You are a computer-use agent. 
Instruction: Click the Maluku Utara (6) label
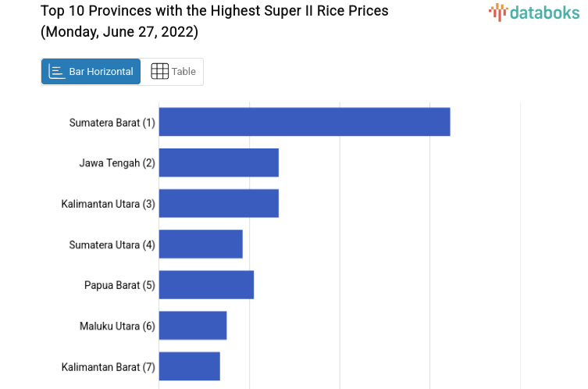click(117, 326)
